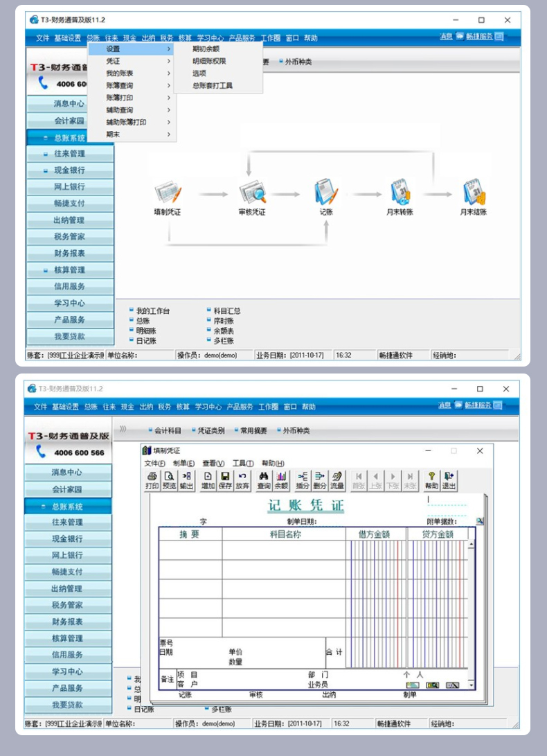
Task: Open 我要贷款 sidebar button in lower window
Action: pyautogui.click(x=67, y=705)
